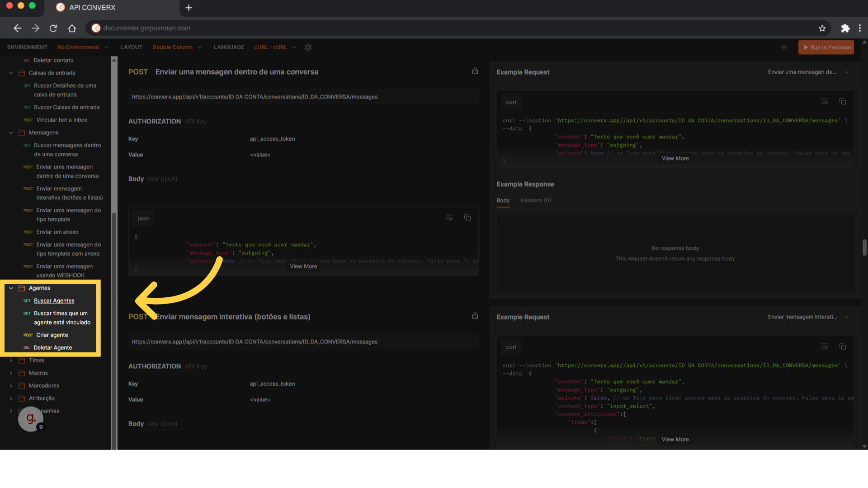The image size is (868, 488).
Task: Collapse the Mensagens folder chevron
Action: tap(11, 132)
